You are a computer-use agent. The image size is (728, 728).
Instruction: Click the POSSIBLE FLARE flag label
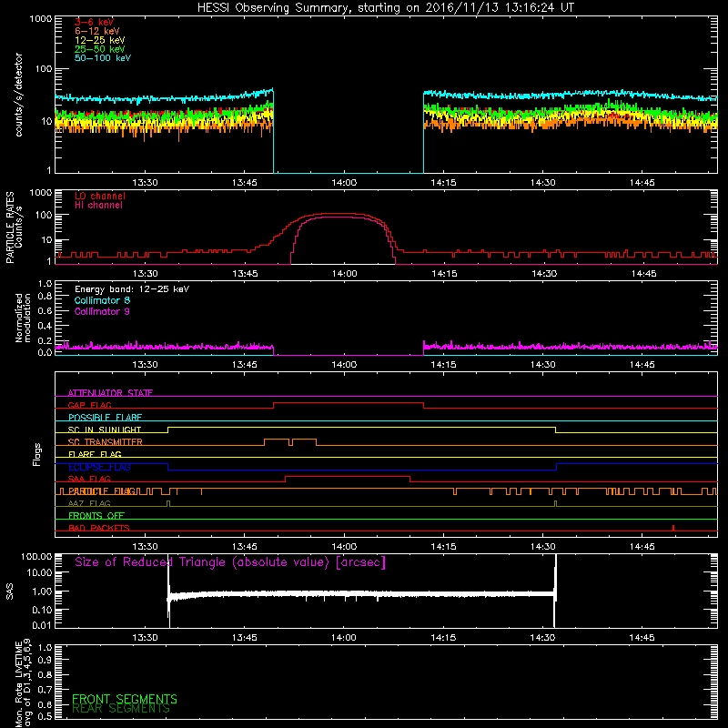coord(105,418)
